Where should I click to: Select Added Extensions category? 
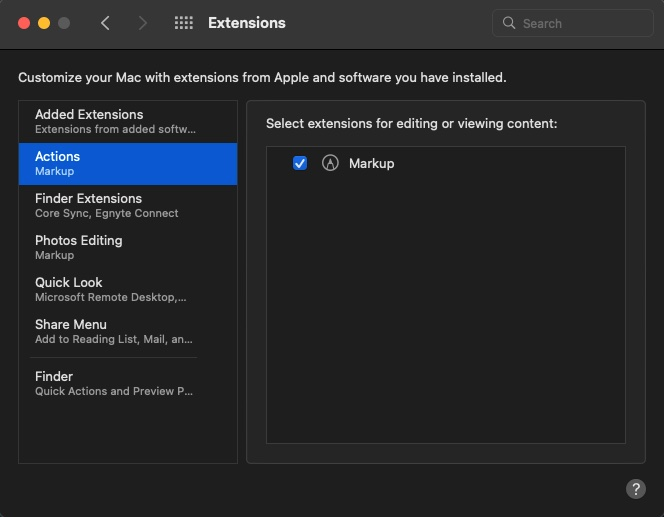[128, 121]
